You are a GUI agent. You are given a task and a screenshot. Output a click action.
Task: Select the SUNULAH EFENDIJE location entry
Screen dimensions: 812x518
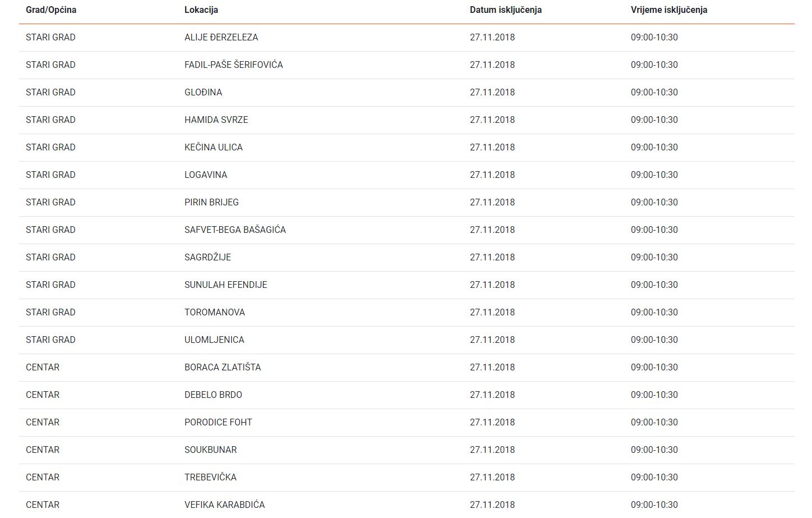[225, 285]
